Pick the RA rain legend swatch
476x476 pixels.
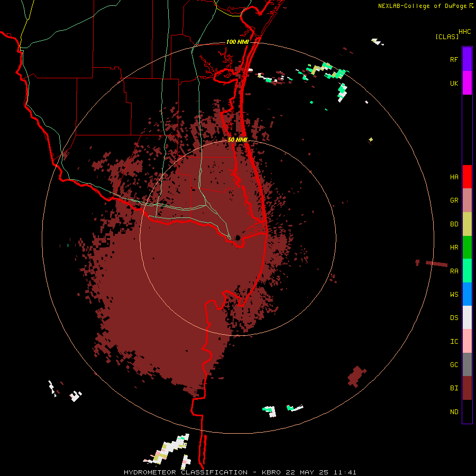(x=467, y=271)
